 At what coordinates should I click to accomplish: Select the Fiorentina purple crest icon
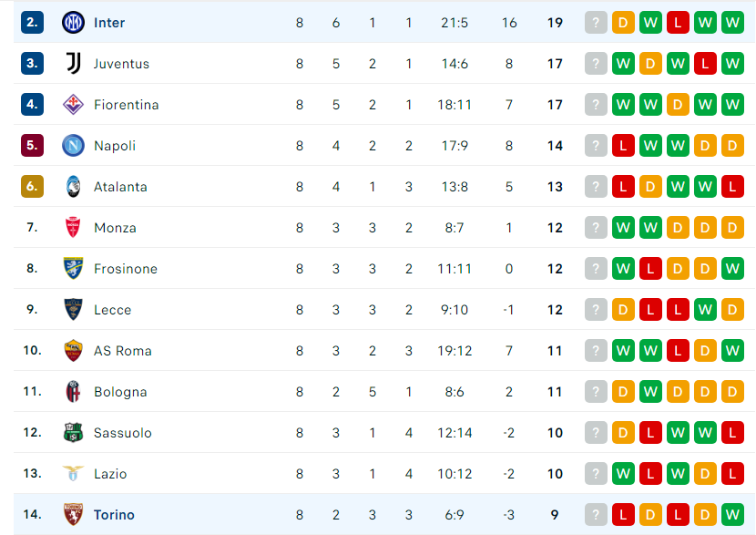tap(73, 105)
